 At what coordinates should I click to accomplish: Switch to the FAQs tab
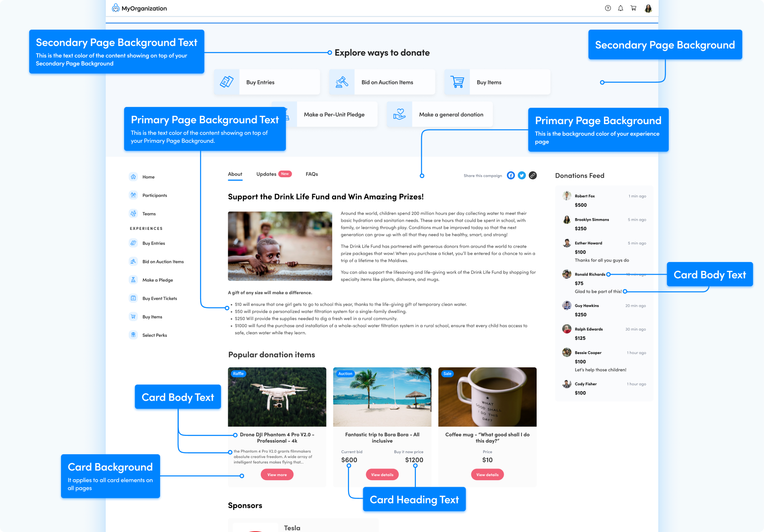(x=312, y=174)
